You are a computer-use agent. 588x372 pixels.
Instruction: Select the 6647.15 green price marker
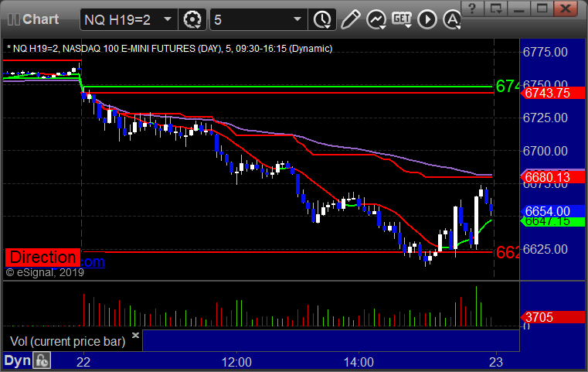tap(552, 221)
